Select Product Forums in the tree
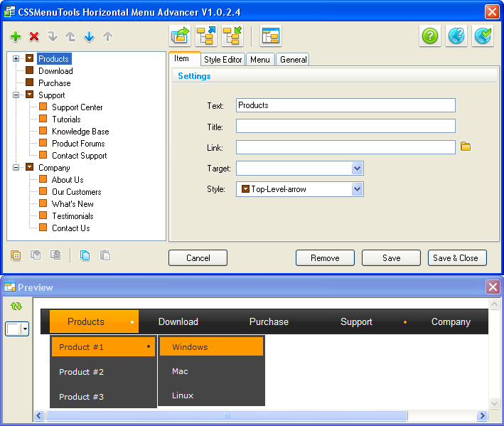This screenshot has height=426, width=504. (78, 144)
